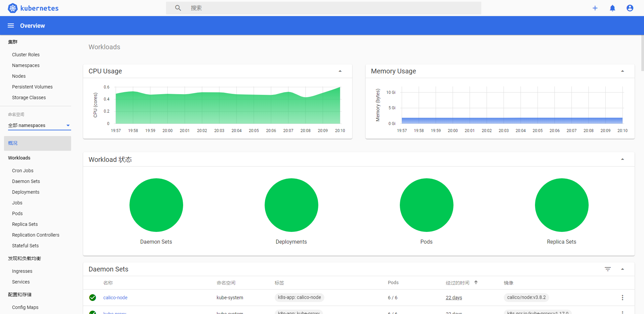The width and height of the screenshot is (644, 314).
Task: Open Jobs in sidebar
Action: (17, 203)
